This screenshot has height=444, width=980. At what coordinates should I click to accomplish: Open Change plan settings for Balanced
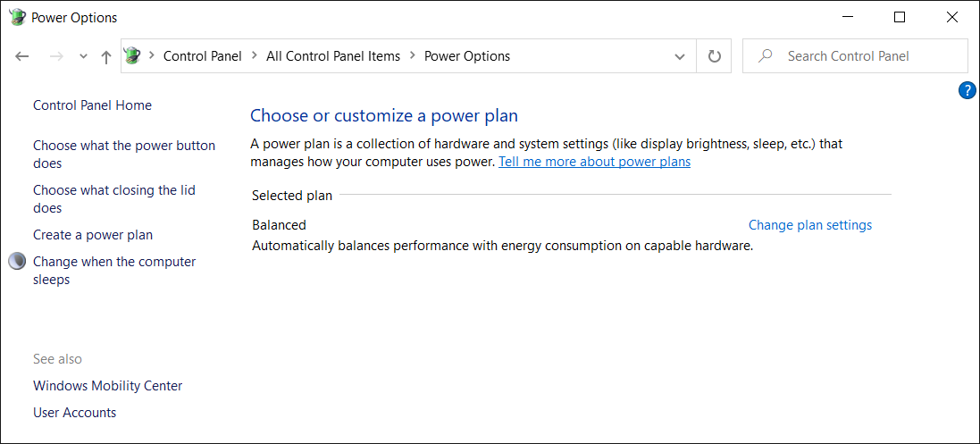coord(809,225)
